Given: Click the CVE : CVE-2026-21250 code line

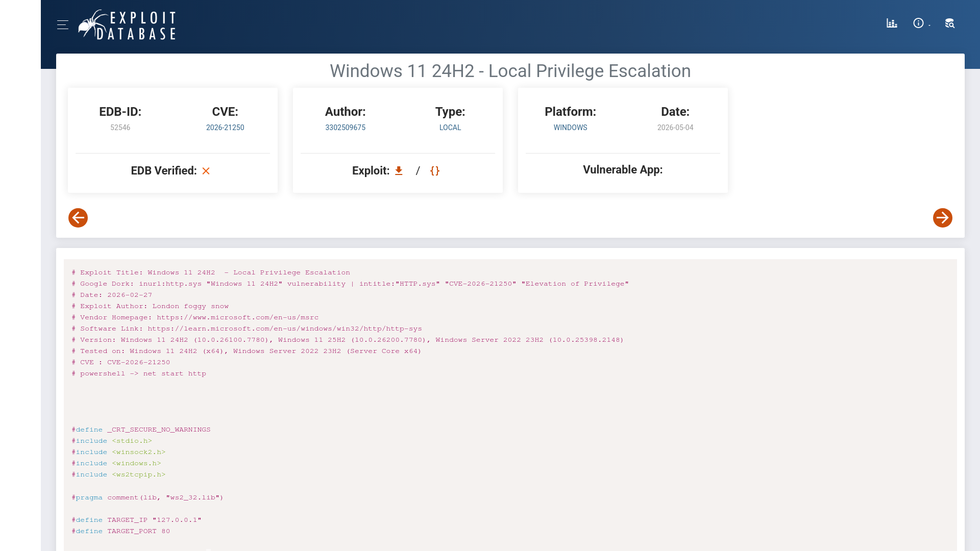Looking at the screenshot, I should click(x=121, y=362).
